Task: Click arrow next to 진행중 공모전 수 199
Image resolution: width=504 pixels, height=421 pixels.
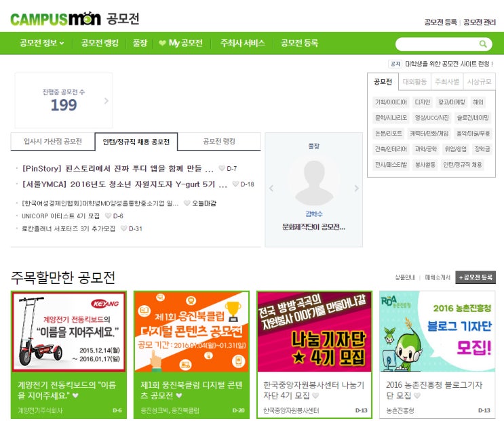Action: tap(106, 101)
